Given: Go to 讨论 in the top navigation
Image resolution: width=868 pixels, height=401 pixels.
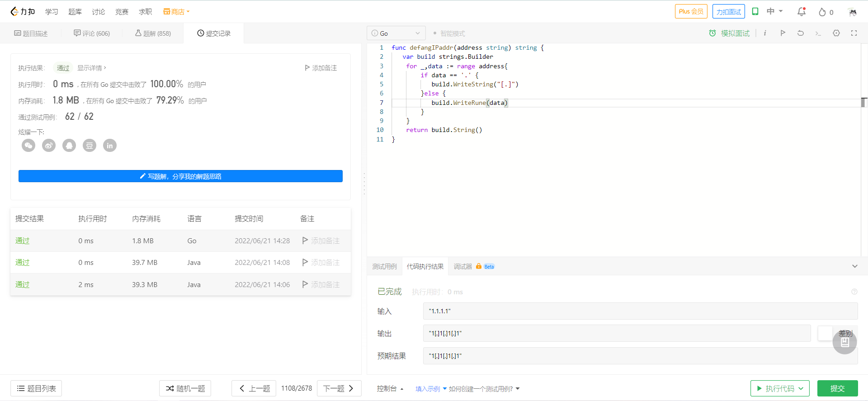Looking at the screenshot, I should pyautogui.click(x=99, y=12).
